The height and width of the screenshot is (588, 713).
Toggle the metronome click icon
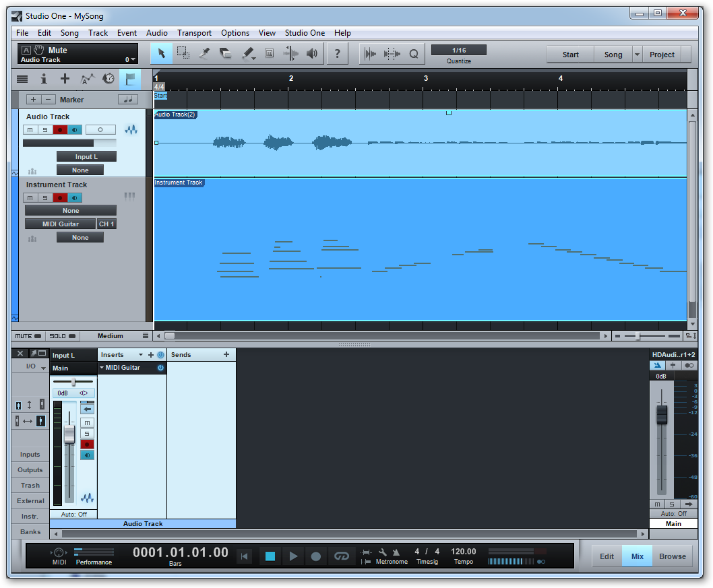pyautogui.click(x=396, y=552)
